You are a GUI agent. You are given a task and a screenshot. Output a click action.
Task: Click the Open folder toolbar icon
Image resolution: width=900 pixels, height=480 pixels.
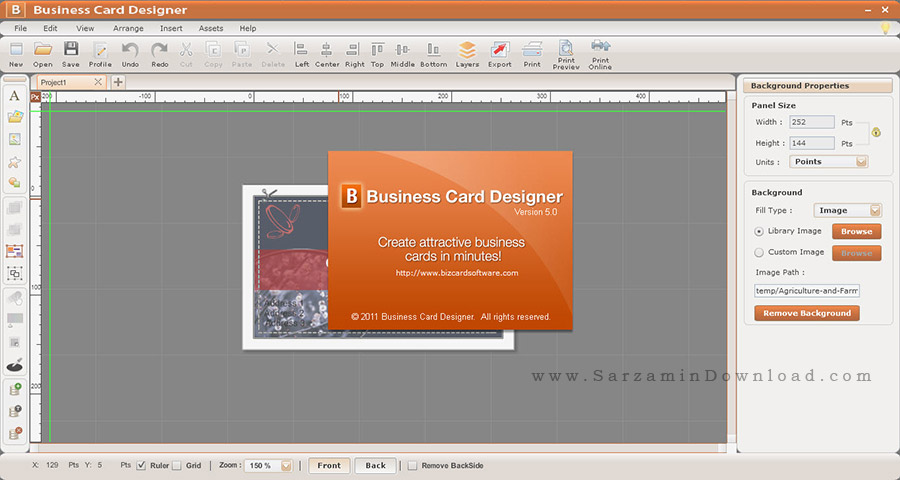42,55
